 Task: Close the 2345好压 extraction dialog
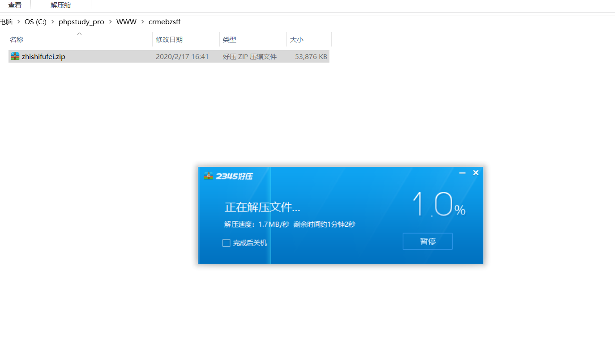click(476, 173)
